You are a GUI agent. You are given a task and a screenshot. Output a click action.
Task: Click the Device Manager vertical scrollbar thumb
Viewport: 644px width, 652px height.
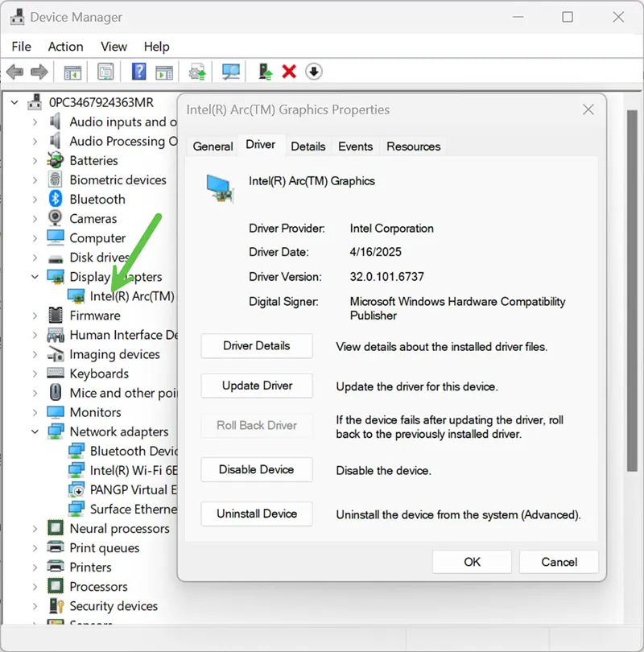pyautogui.click(x=632, y=291)
